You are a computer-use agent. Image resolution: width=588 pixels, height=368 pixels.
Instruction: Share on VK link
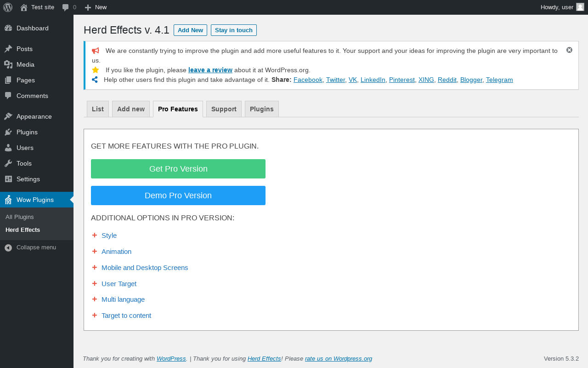click(353, 80)
